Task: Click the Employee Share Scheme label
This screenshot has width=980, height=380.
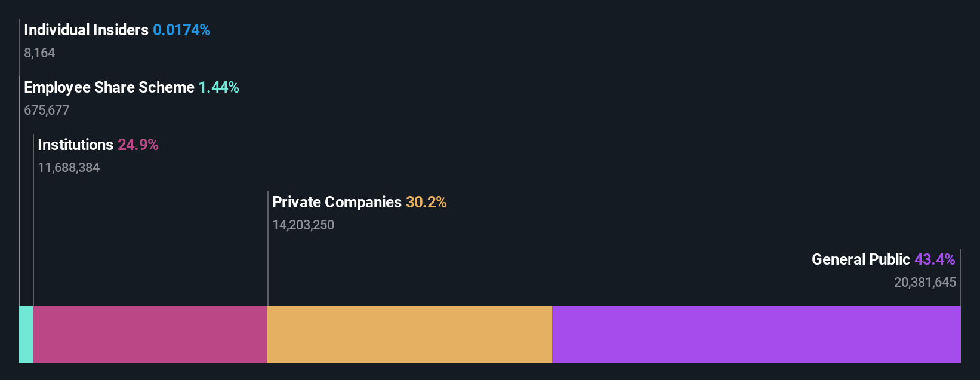Action: tap(109, 87)
